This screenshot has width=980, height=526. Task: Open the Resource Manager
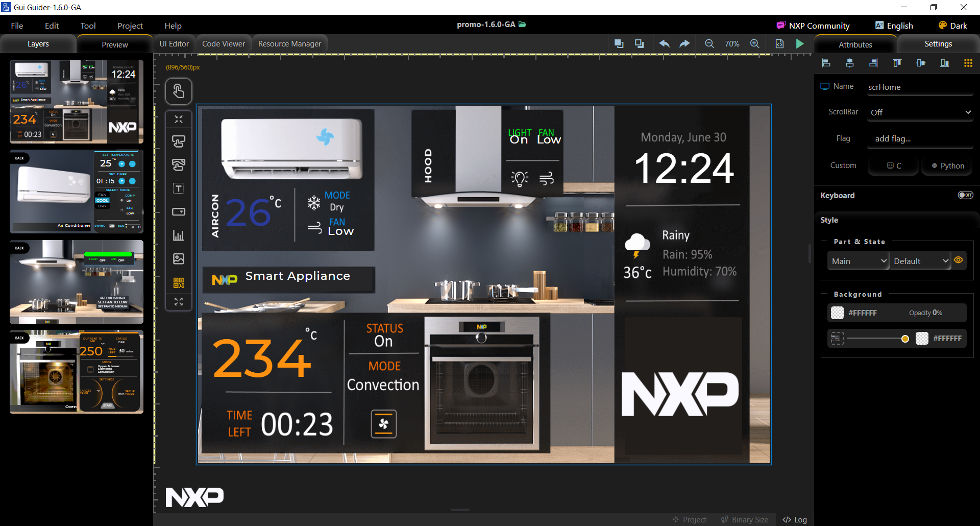click(x=290, y=43)
